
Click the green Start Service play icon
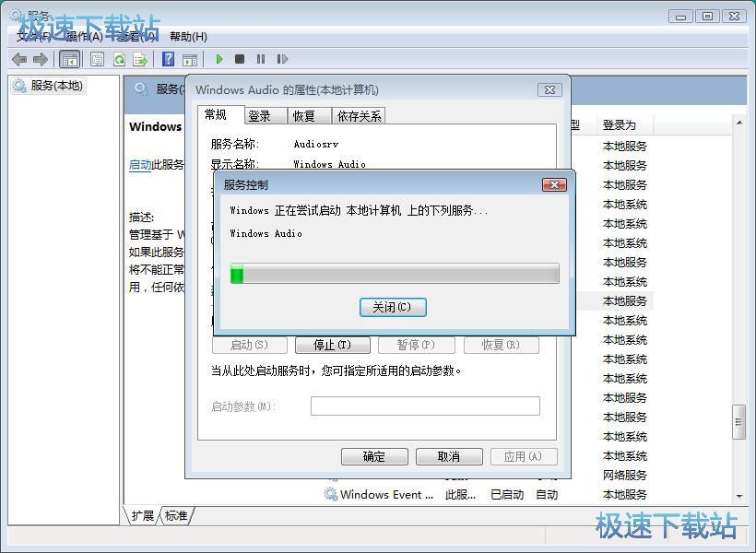[219, 59]
